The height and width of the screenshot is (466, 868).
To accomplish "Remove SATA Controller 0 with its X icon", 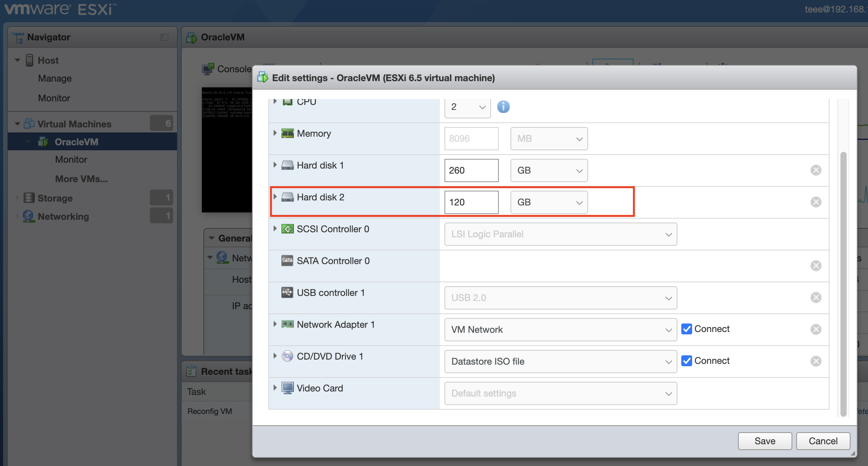I will (816, 266).
